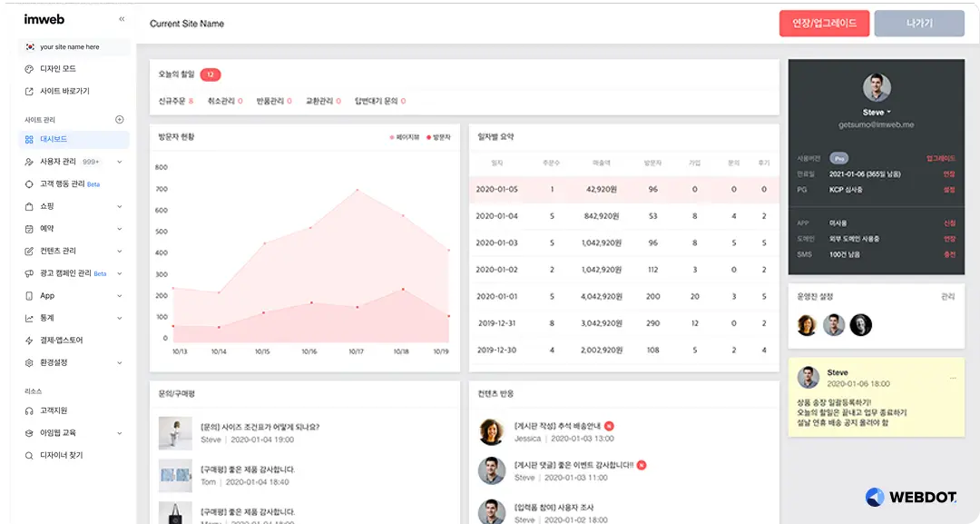This screenshot has height=524, width=980.
Task: Click the 고객지원 headset icon
Action: 29,410
